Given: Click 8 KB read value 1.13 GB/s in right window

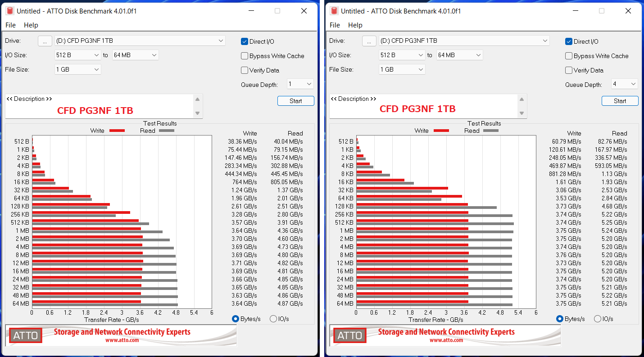Looking at the screenshot, I should click(x=614, y=174).
